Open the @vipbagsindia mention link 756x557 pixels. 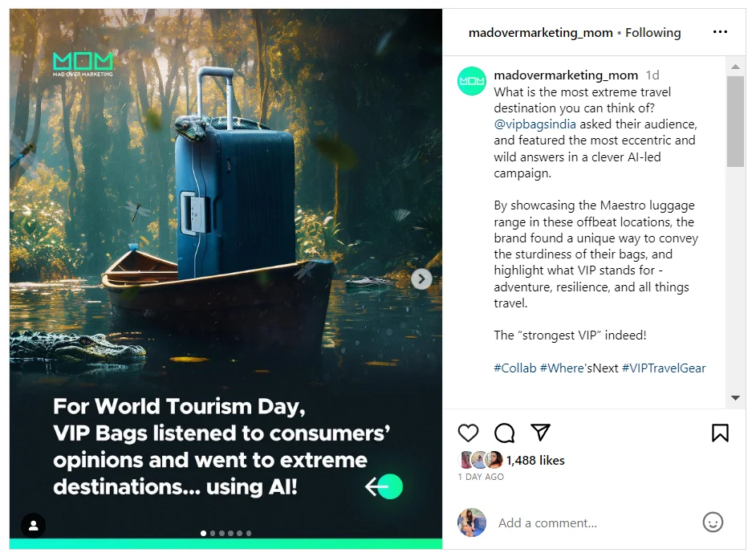534,124
